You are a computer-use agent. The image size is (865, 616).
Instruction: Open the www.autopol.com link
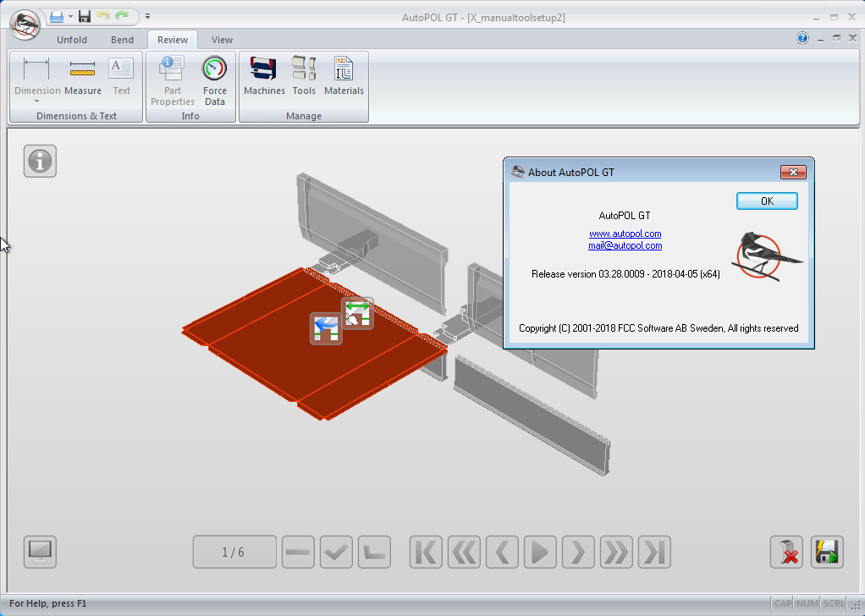(x=625, y=234)
